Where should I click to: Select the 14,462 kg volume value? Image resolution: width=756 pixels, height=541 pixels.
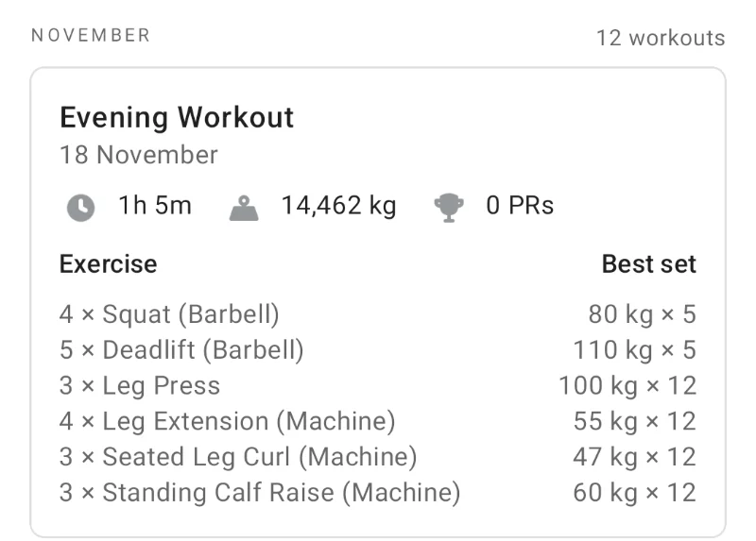point(338,206)
